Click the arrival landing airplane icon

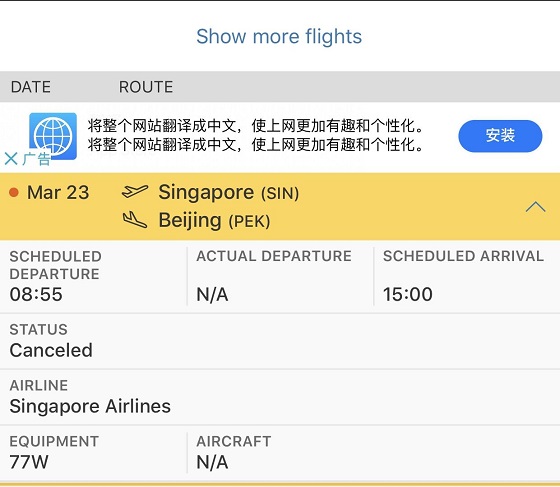135,220
